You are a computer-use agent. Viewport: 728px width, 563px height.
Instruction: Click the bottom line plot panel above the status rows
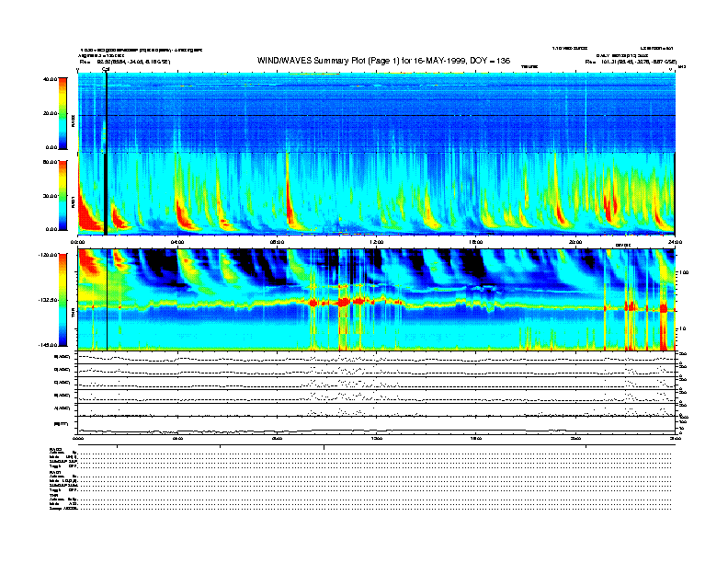(x=376, y=425)
